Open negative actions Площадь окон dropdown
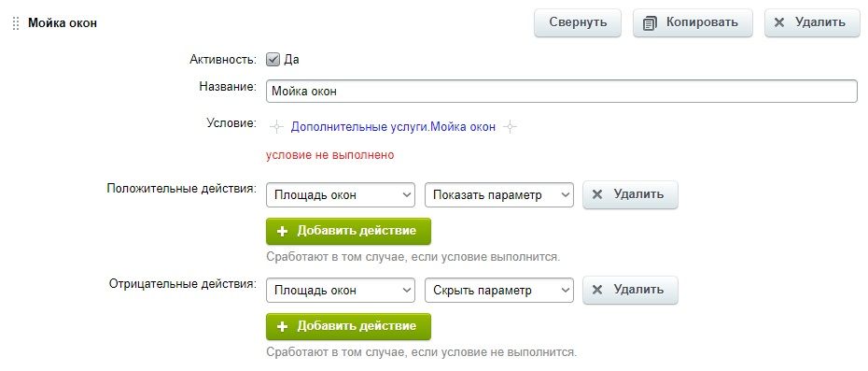868x371 pixels. [341, 291]
